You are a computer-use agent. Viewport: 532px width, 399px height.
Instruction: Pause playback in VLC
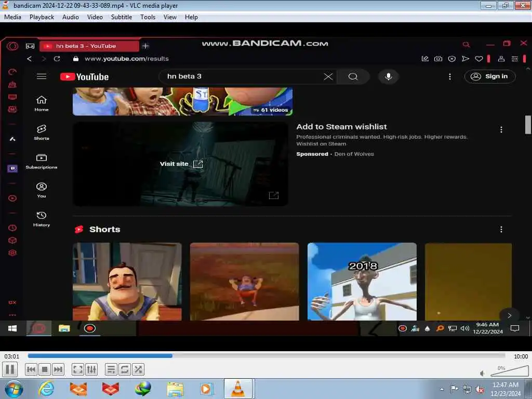pyautogui.click(x=10, y=369)
